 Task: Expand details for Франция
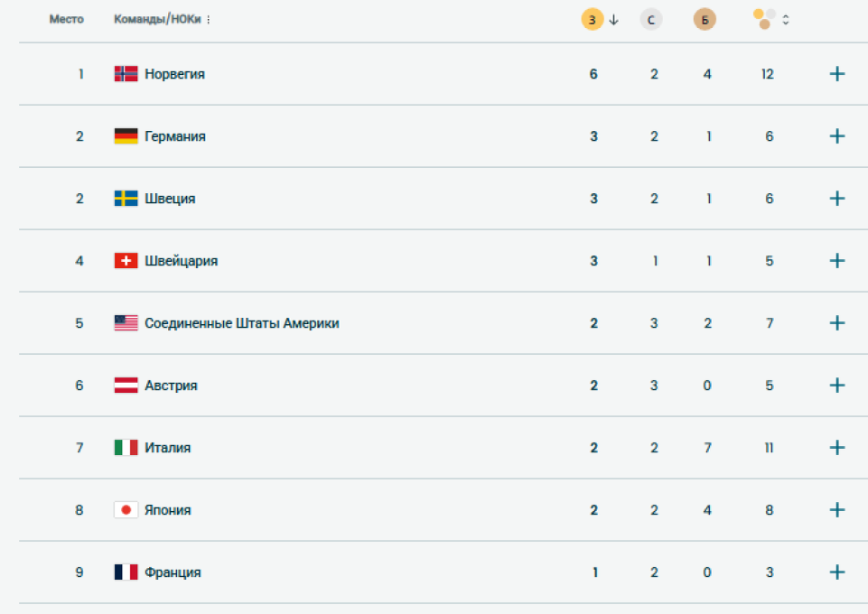pos(836,572)
